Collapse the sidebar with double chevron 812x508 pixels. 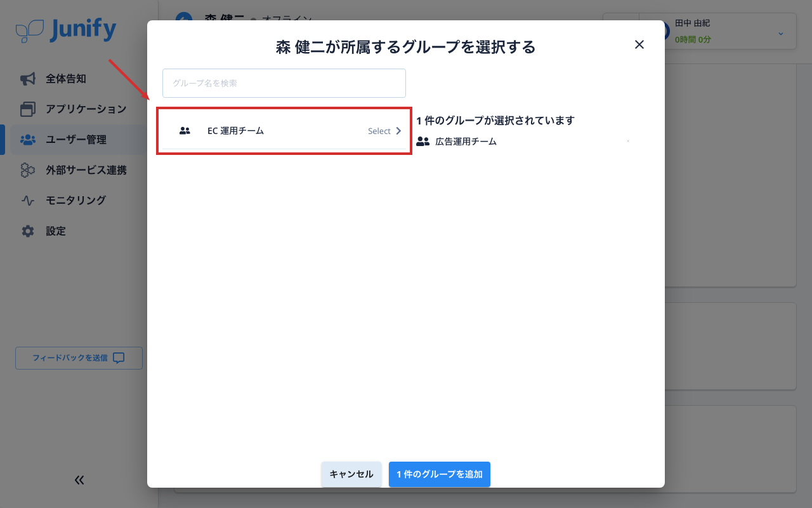tap(79, 480)
